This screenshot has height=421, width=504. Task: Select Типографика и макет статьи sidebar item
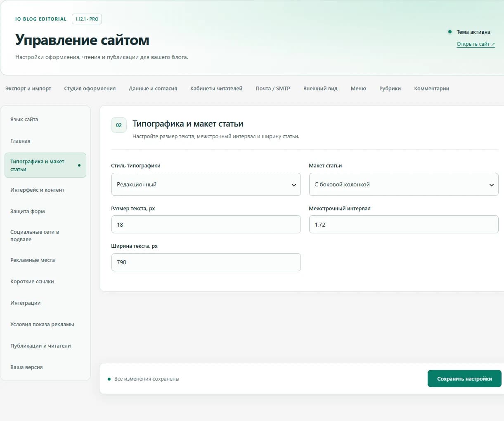(x=45, y=165)
